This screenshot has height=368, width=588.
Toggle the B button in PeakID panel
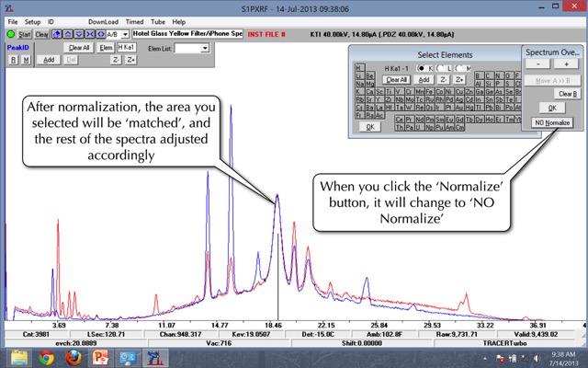[13, 59]
